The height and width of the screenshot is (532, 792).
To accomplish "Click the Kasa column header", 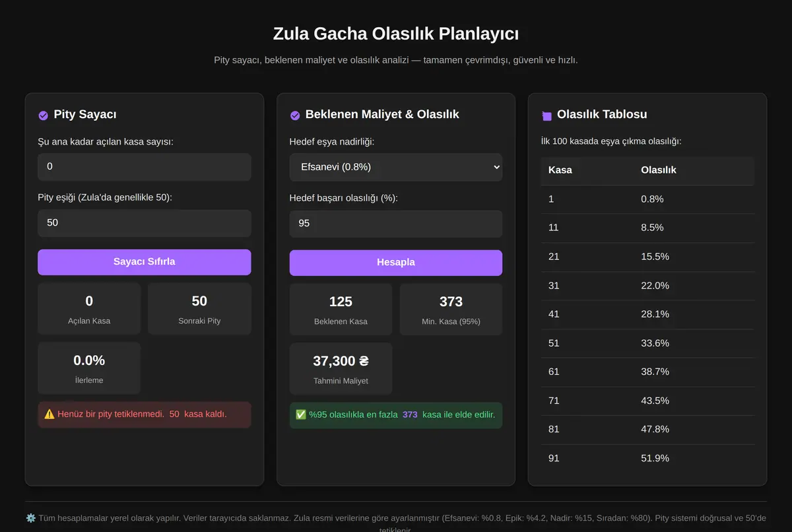I will pos(587,170).
